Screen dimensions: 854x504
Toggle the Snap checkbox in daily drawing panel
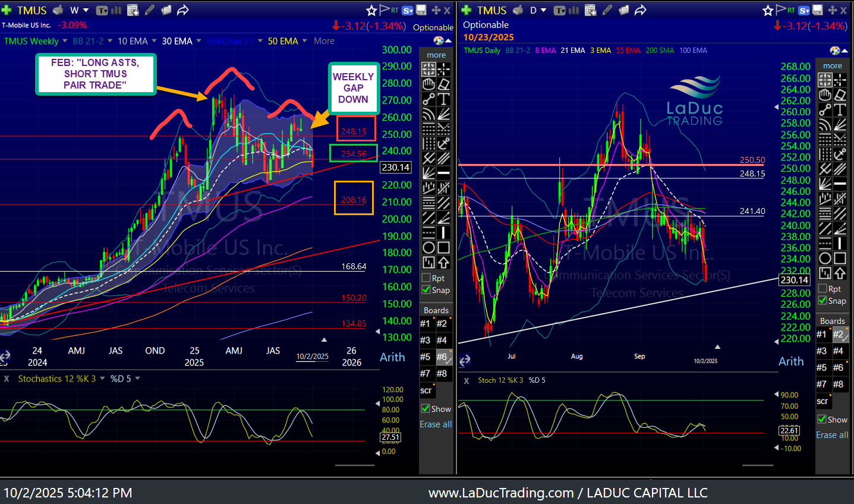(x=823, y=301)
